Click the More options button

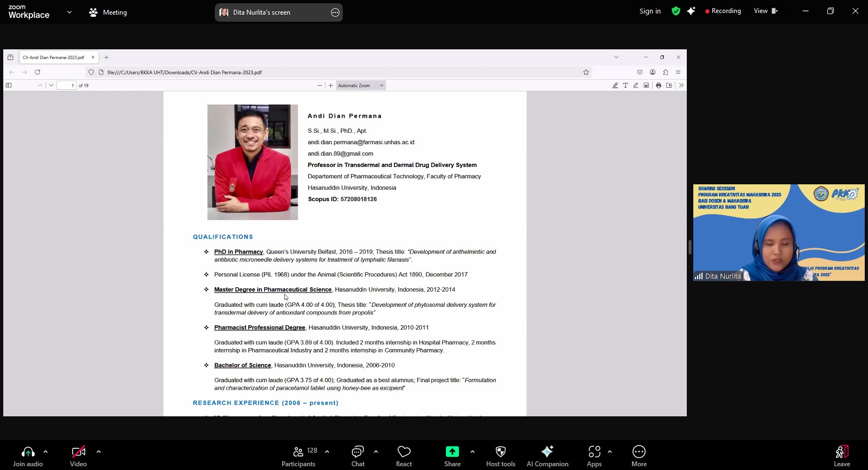[639, 452]
